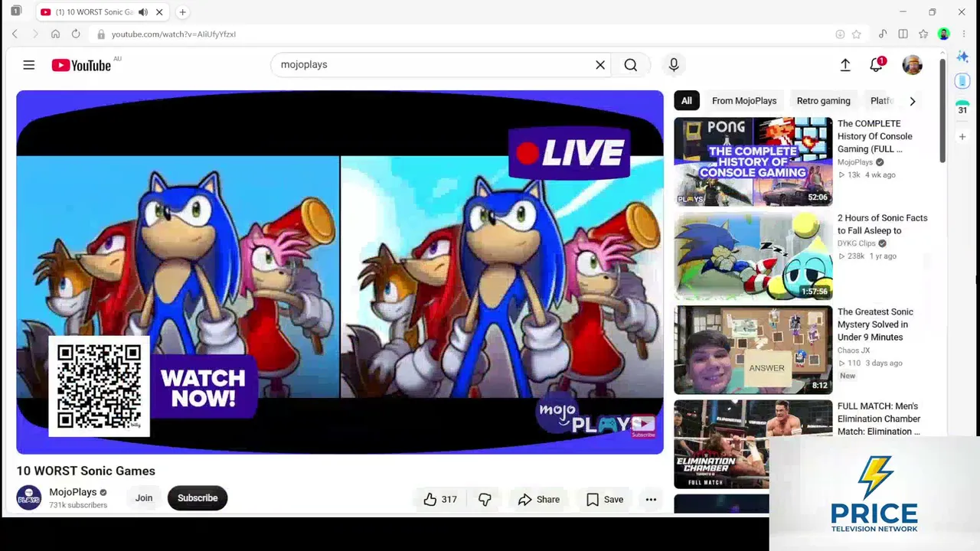Screen dimensions: 980x551
Task: Click the 731k subscribers count
Action: point(78,505)
